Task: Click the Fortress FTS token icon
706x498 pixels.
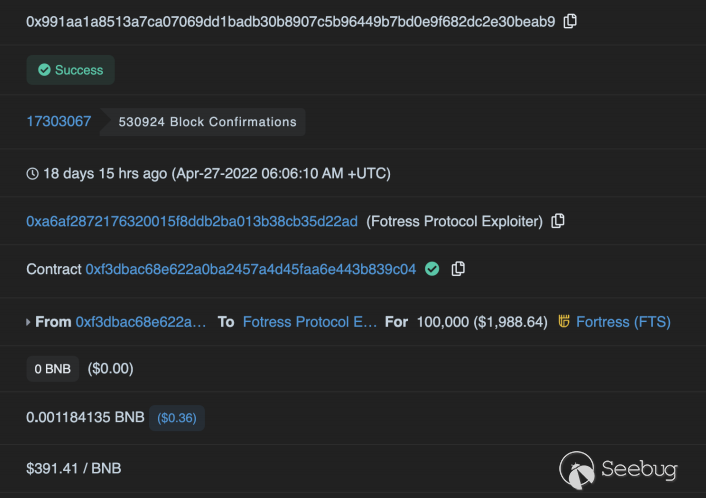Action: coord(564,322)
